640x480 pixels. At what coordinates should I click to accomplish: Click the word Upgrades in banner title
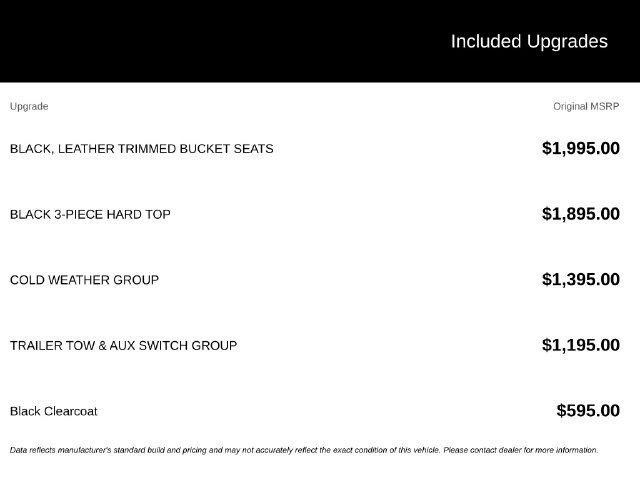[x=567, y=42]
